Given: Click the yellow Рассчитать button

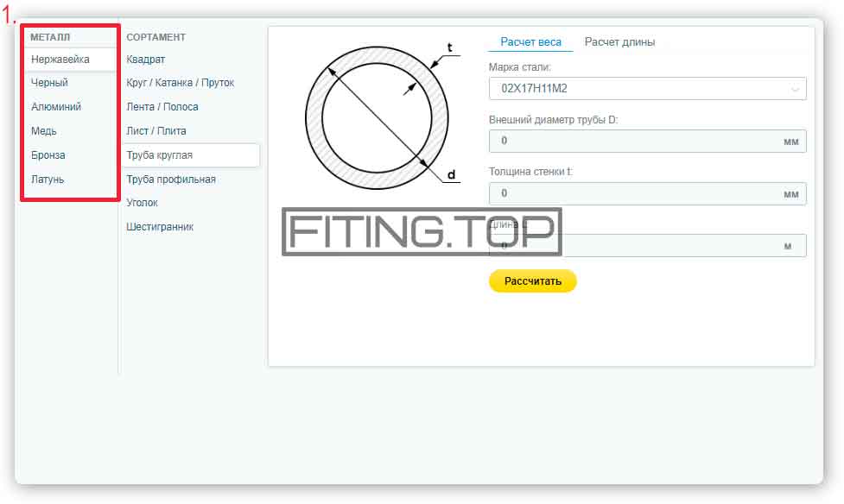Looking at the screenshot, I should coord(532,280).
